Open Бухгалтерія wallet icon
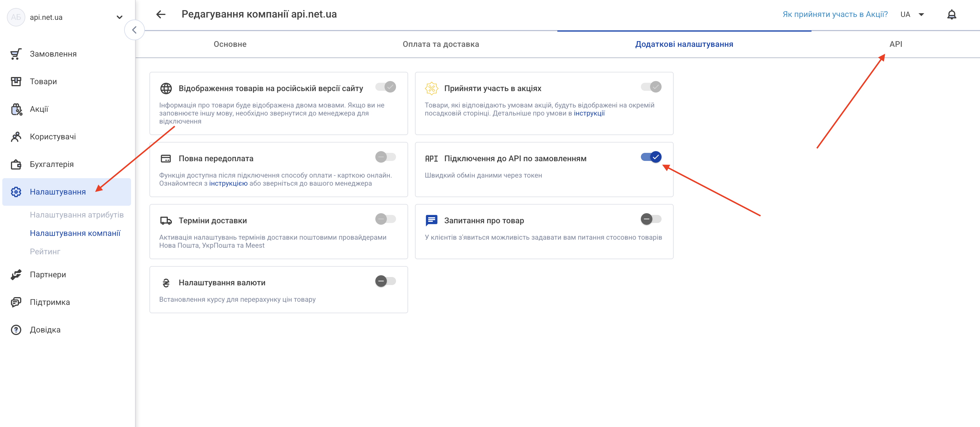This screenshot has height=427, width=980. tap(16, 164)
